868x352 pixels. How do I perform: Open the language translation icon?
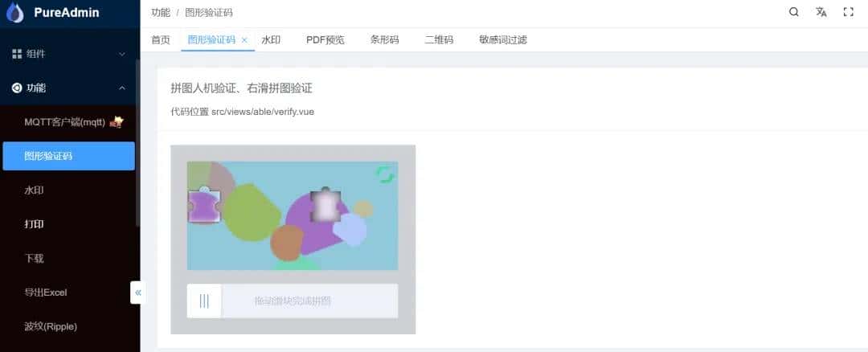click(x=821, y=12)
